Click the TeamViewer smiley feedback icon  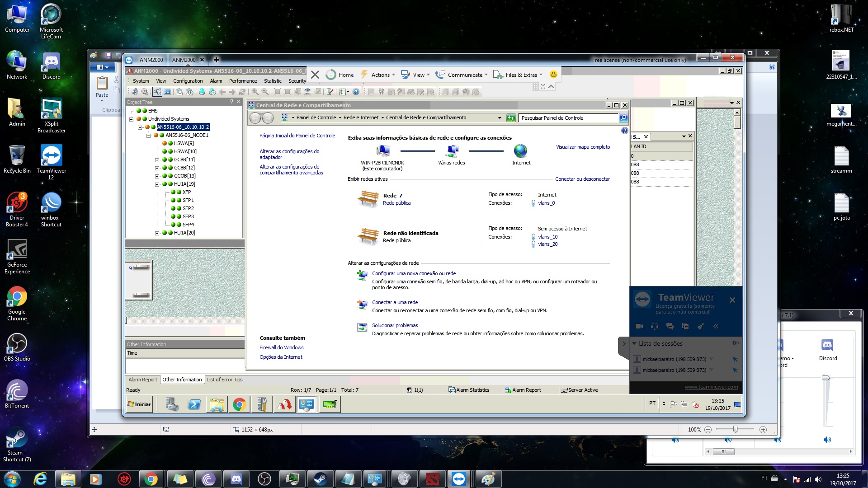[553, 75]
